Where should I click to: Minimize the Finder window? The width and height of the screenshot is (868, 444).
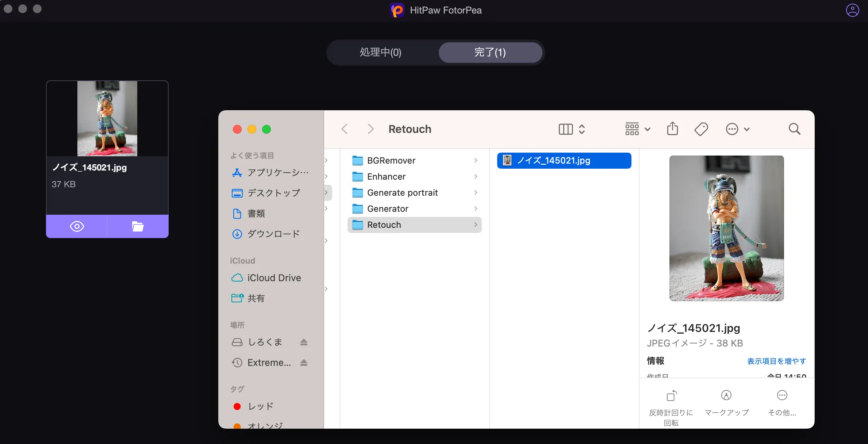(252, 129)
